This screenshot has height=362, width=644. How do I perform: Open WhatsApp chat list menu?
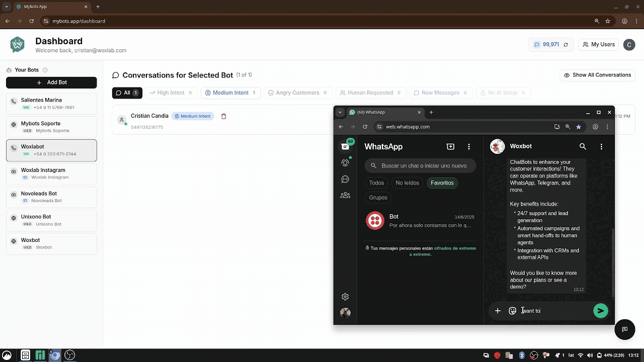[x=469, y=147]
